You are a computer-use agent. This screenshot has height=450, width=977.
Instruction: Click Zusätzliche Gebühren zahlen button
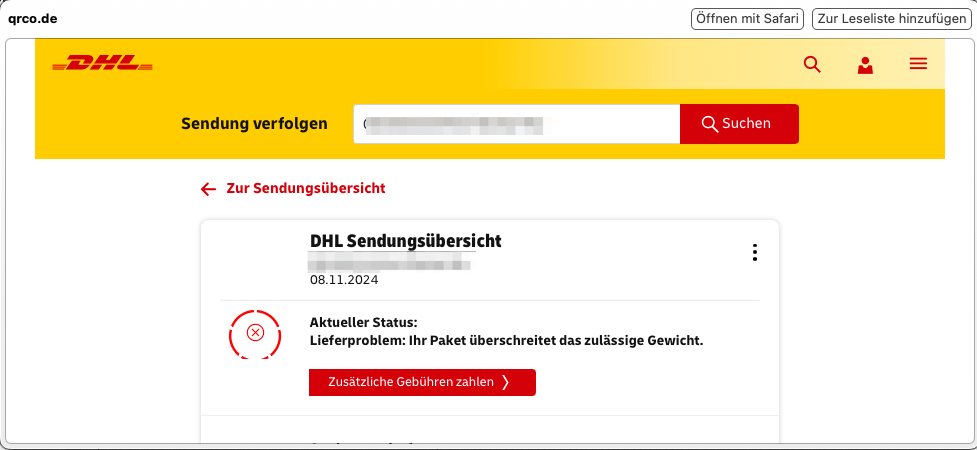(x=422, y=382)
